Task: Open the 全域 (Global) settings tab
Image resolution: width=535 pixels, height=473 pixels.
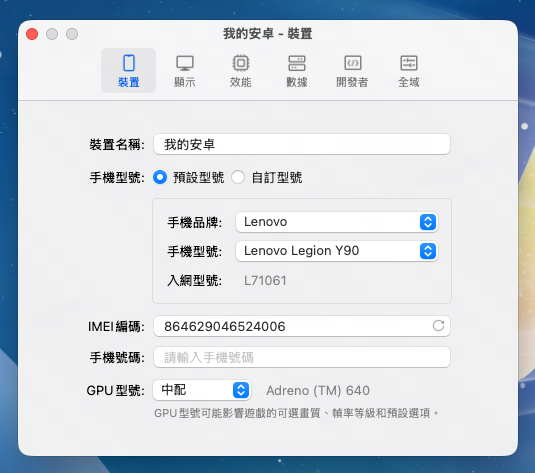Action: tap(409, 71)
